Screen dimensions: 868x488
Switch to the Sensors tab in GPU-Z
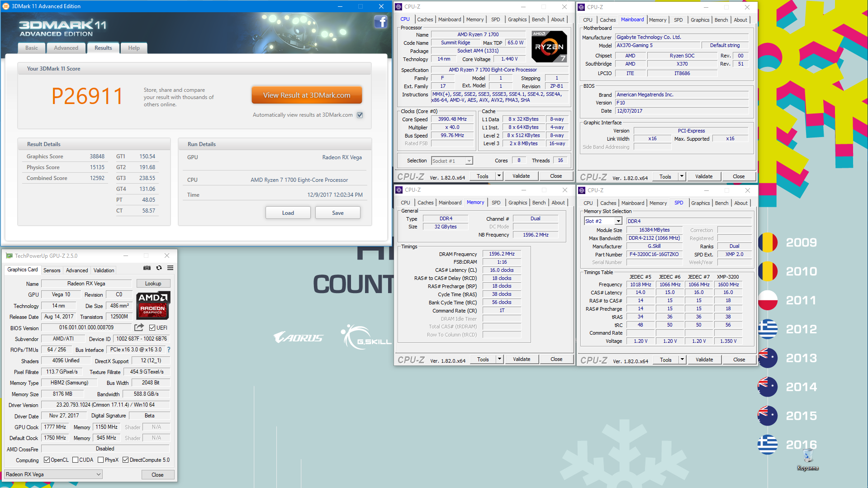pyautogui.click(x=52, y=270)
